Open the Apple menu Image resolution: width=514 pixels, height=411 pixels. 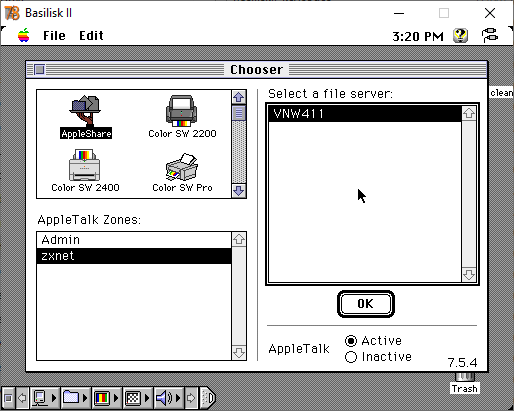click(24, 35)
